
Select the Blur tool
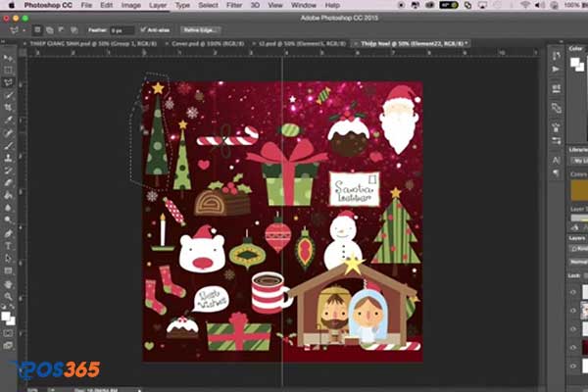[x=8, y=208]
